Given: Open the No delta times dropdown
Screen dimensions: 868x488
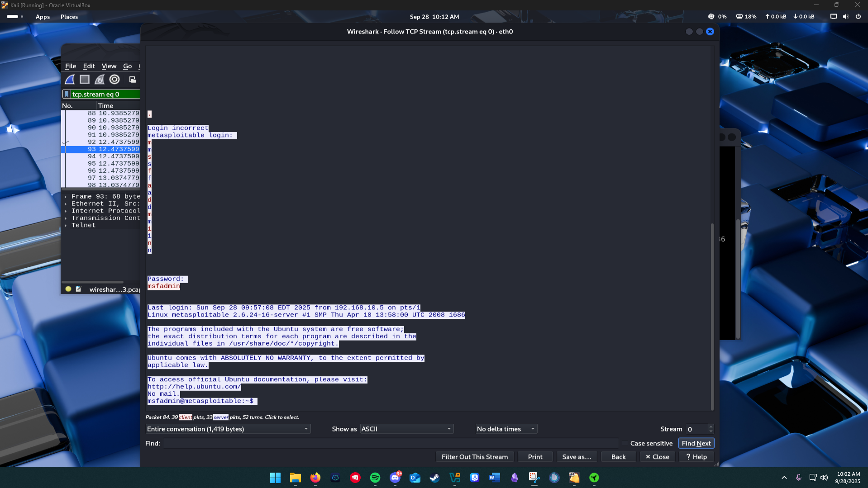Looking at the screenshot, I should 506,429.
